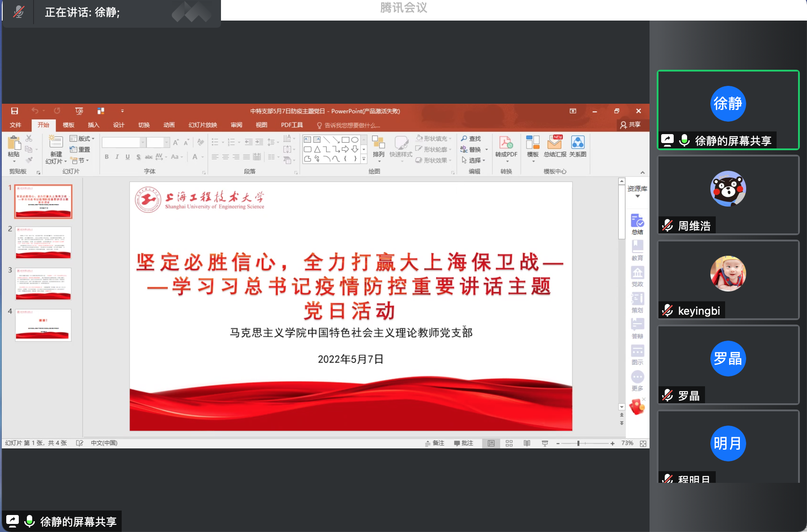Viewport: 807px width, 532px height.
Task: Open the 资源库 dropdown arrow
Action: [x=637, y=196]
